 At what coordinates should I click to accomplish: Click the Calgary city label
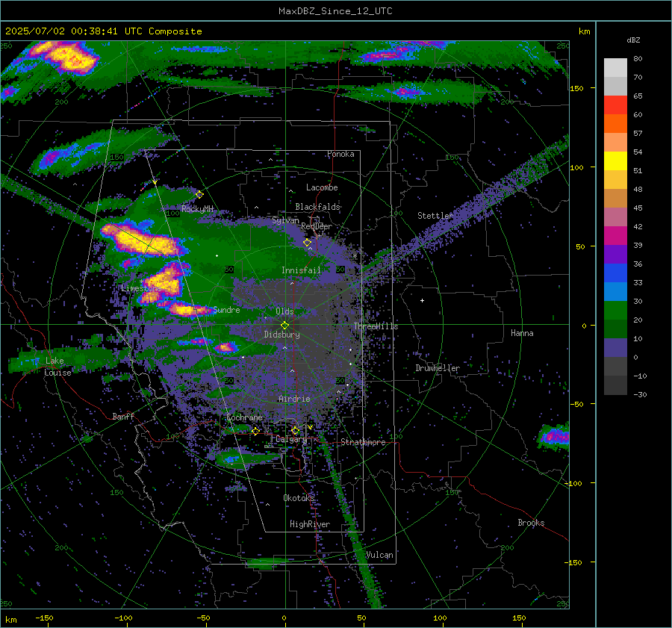tap(291, 439)
